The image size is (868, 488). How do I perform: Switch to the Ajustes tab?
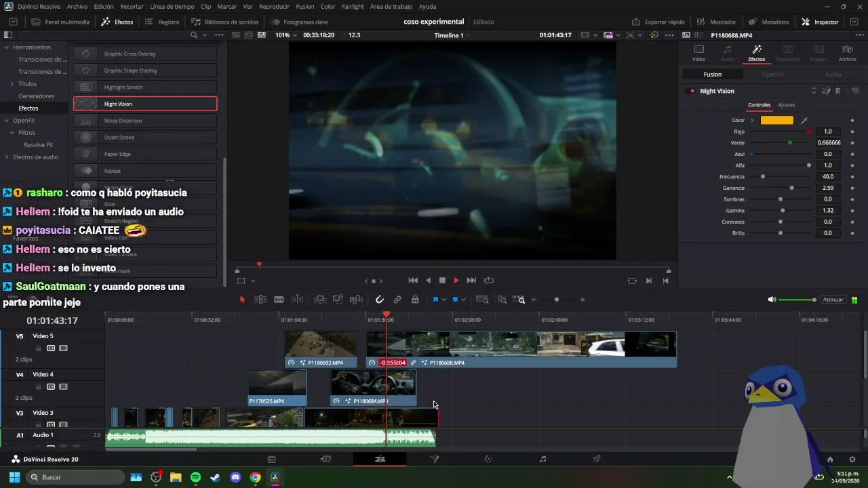click(787, 105)
